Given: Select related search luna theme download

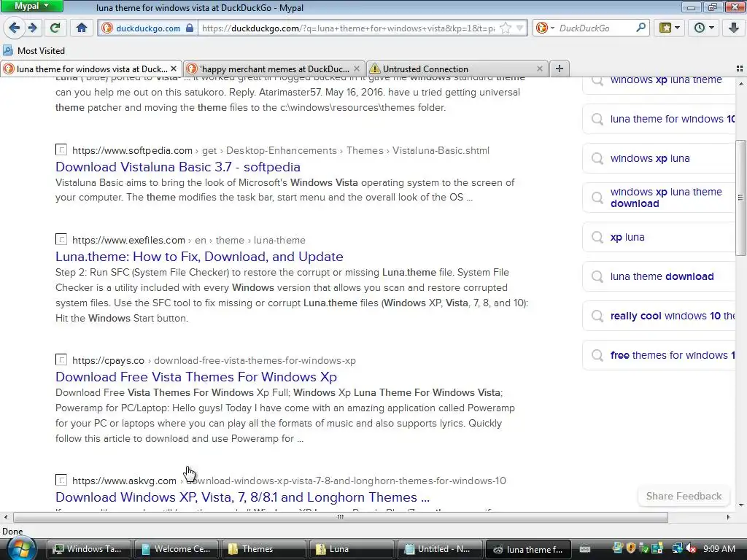Looking at the screenshot, I should tap(659, 276).
